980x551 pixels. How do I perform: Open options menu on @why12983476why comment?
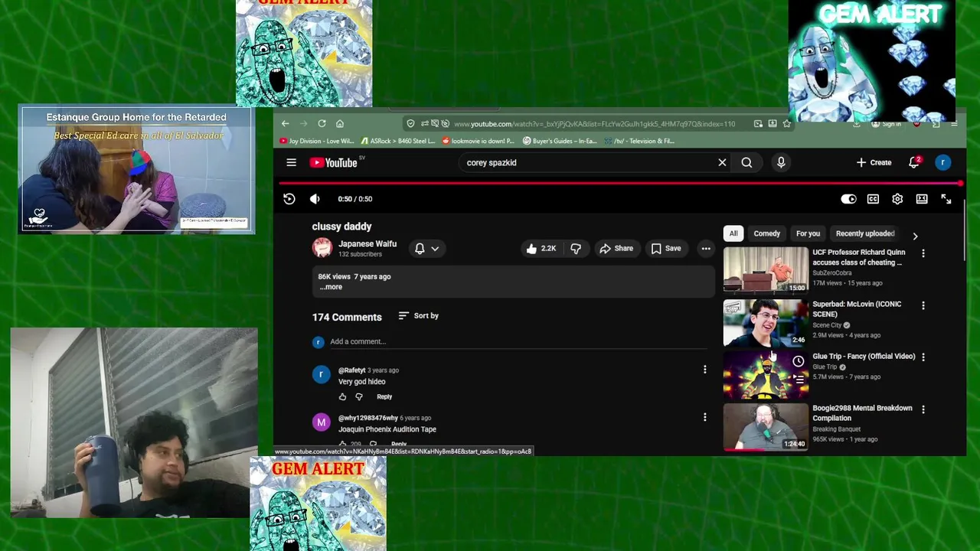tap(704, 418)
